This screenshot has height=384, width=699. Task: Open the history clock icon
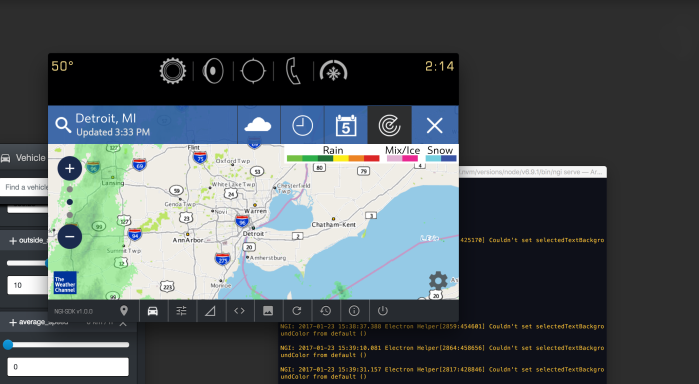[x=325, y=311]
